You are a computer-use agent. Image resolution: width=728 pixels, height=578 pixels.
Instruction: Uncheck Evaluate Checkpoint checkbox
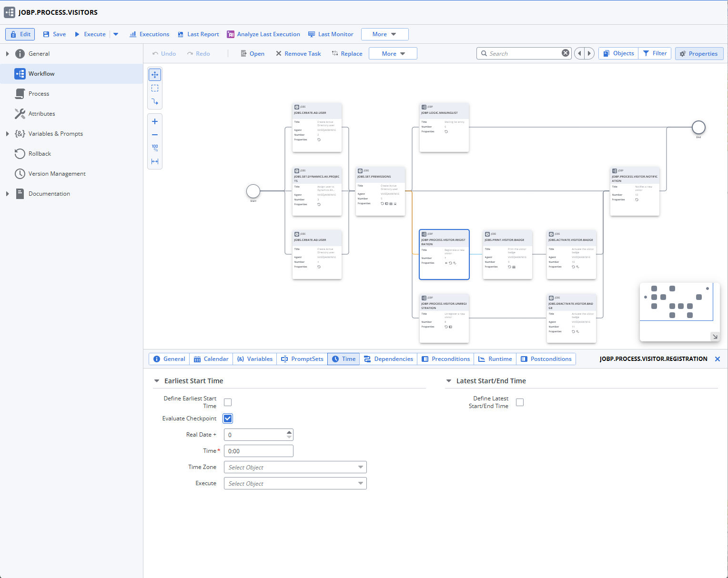coord(228,419)
